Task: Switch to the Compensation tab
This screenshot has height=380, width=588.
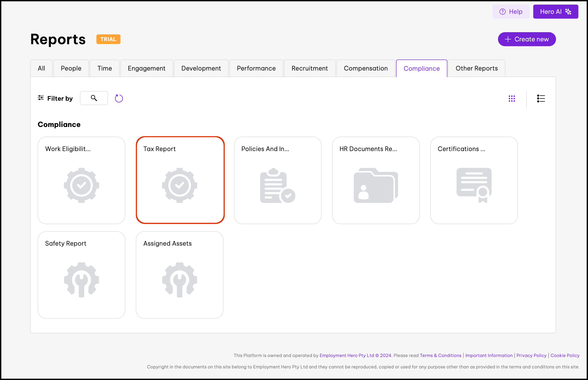Action: [x=365, y=68]
